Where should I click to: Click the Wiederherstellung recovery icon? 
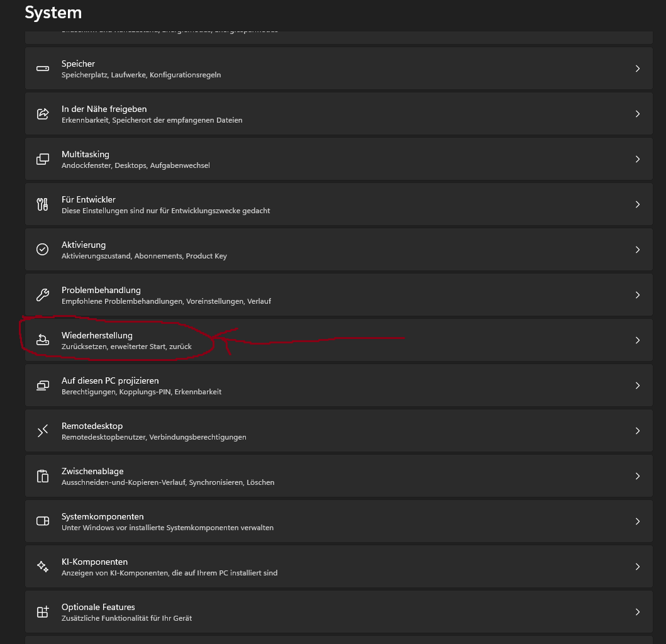click(x=43, y=340)
